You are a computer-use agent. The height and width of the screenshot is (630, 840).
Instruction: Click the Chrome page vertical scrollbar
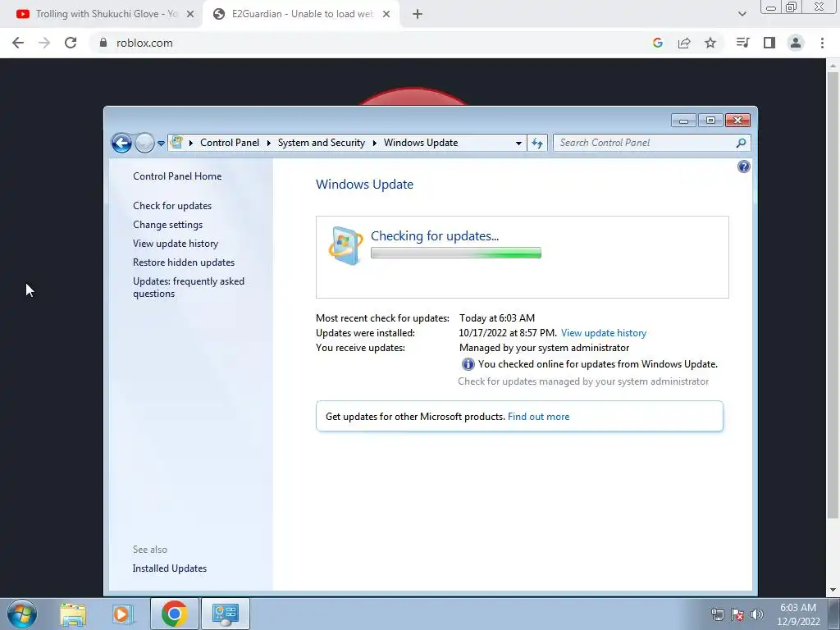coord(833,295)
